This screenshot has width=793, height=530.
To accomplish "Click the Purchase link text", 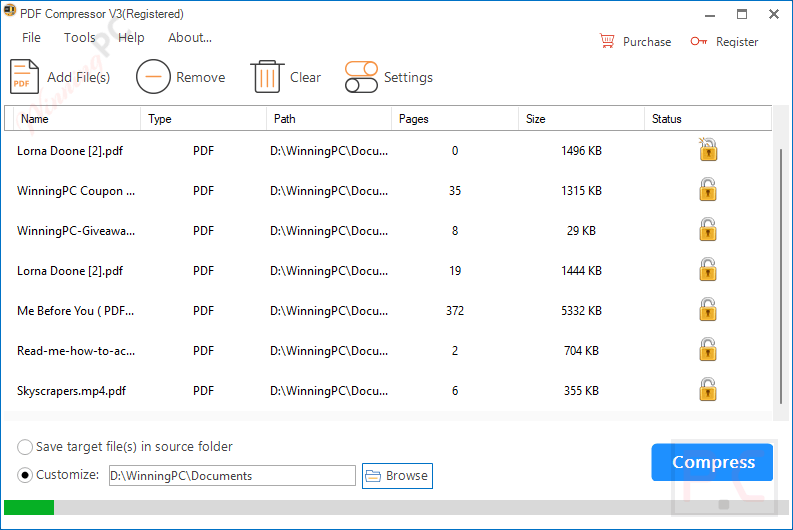I will 647,42.
